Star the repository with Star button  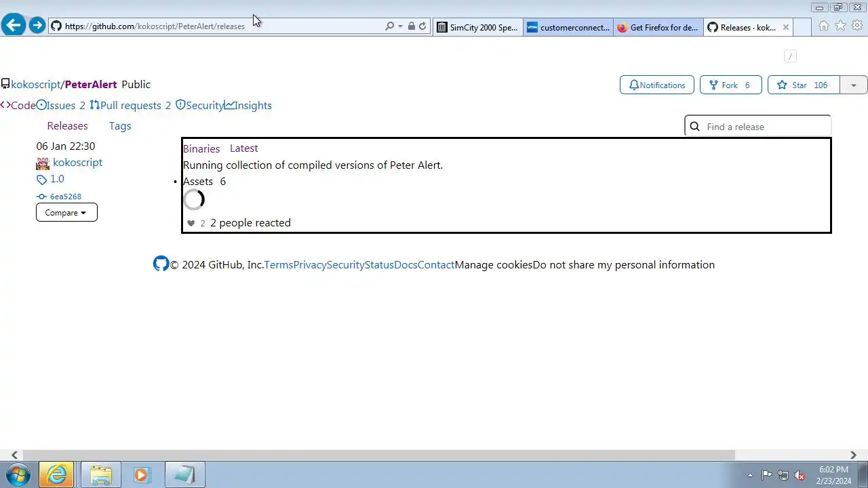pyautogui.click(x=803, y=85)
